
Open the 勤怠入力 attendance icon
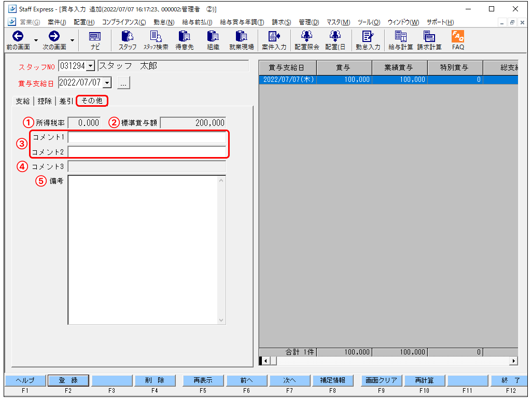(x=368, y=36)
